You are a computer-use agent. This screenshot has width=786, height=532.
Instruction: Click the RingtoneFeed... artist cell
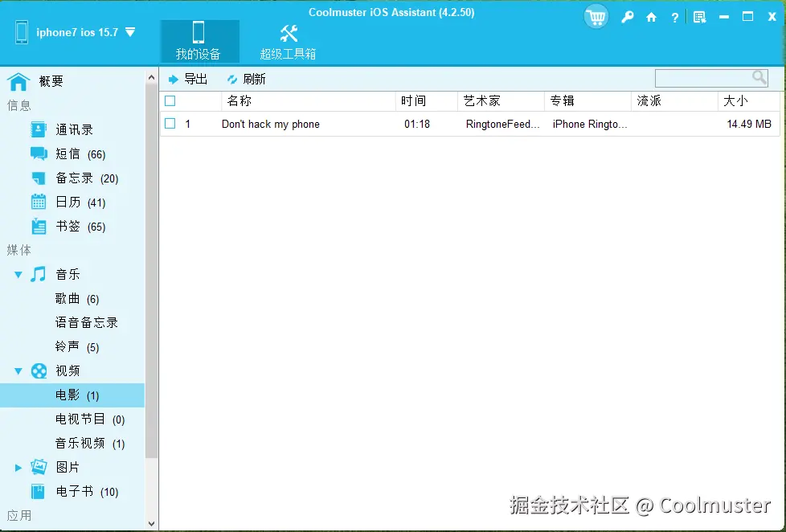tap(503, 124)
